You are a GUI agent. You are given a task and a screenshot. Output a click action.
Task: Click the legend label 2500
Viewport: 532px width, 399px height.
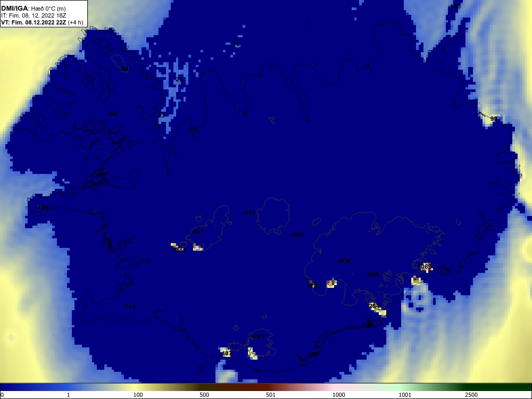[x=471, y=395]
